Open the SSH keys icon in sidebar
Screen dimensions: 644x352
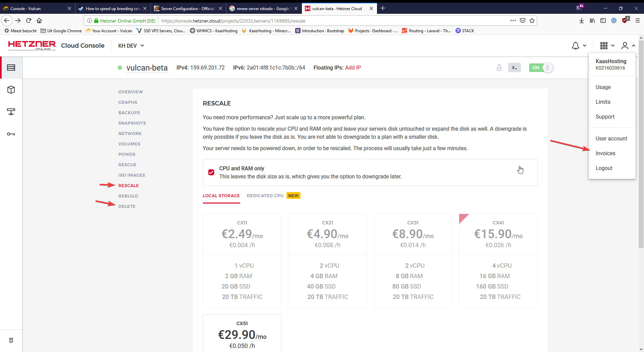pos(11,134)
